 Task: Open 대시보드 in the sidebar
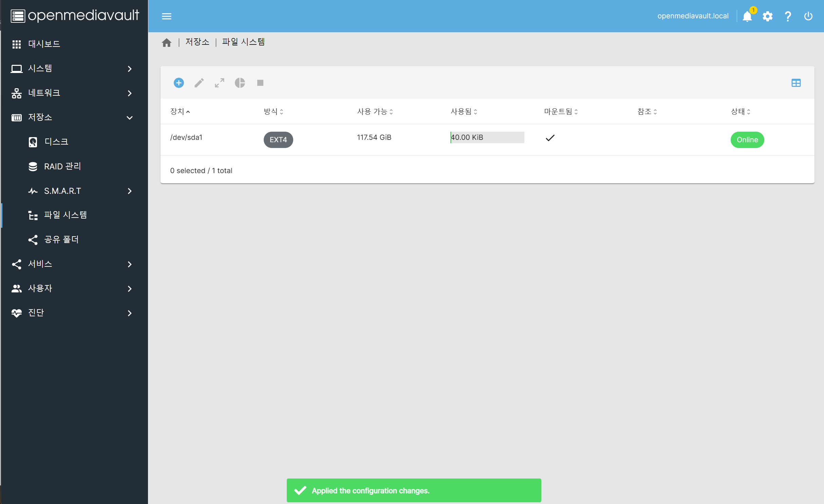click(x=75, y=44)
